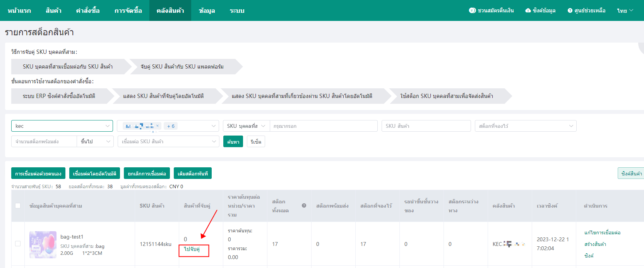Check the bag-test1 row checkbox
The width and height of the screenshot is (644, 268).
click(18, 244)
